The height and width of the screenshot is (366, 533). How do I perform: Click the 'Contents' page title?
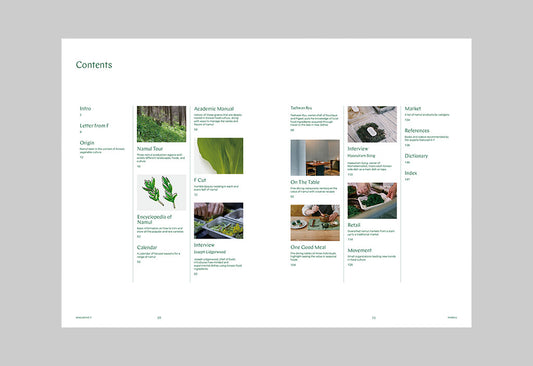coord(94,65)
